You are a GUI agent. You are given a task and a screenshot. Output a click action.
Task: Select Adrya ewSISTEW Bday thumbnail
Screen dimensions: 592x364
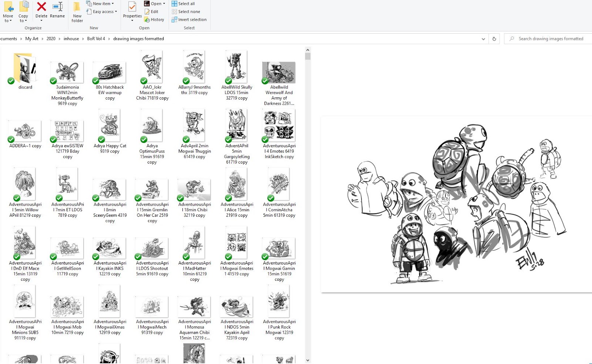(x=67, y=131)
